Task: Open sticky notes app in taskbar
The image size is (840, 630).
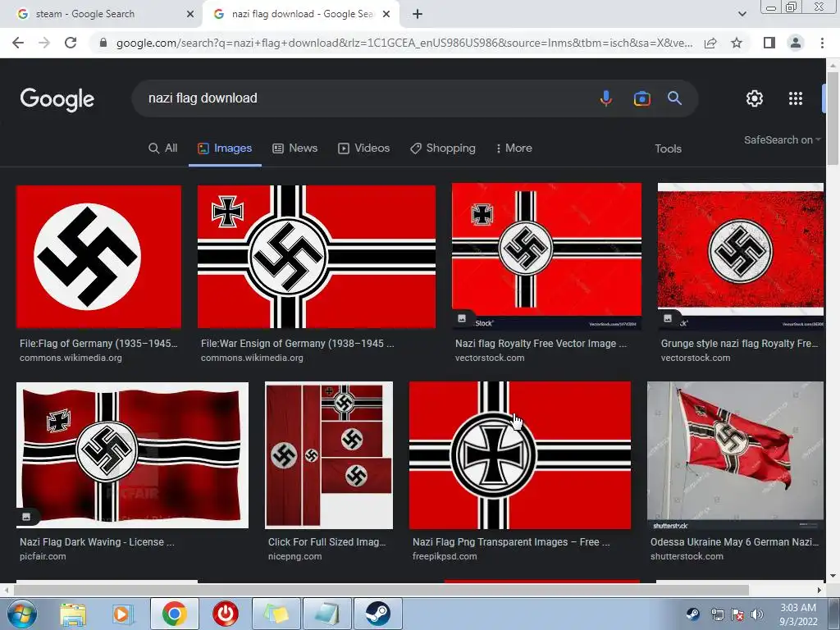Action: pos(276,614)
